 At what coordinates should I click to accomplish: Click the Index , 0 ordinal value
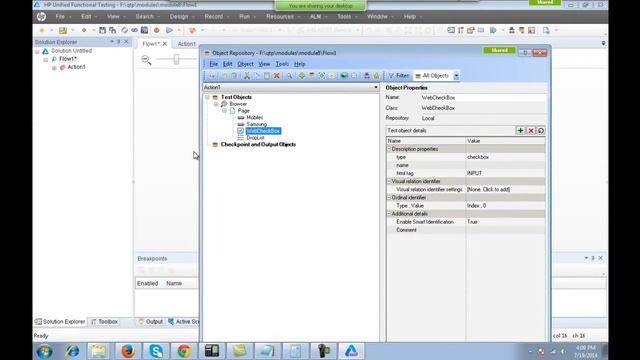click(505, 206)
